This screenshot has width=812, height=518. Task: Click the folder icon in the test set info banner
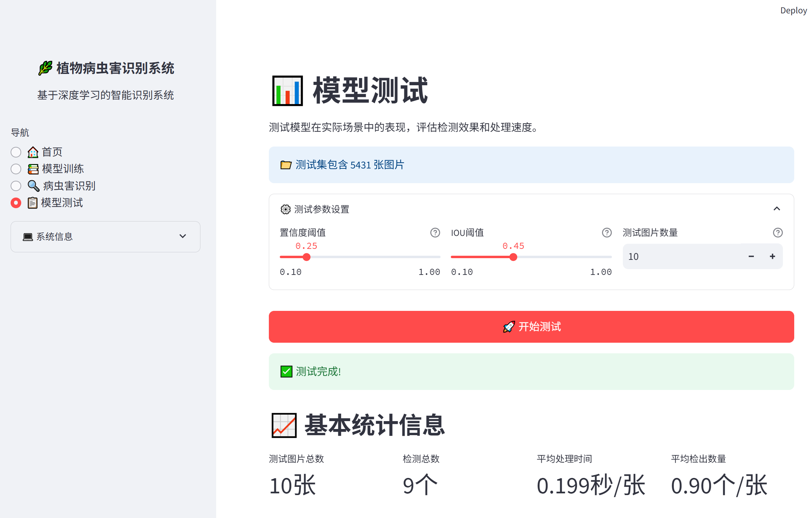click(x=286, y=165)
